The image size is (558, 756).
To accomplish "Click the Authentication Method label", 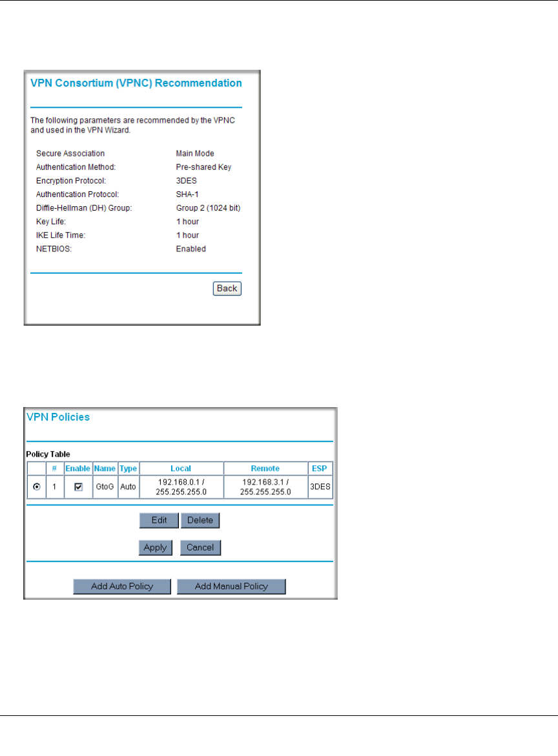I will click(76, 167).
